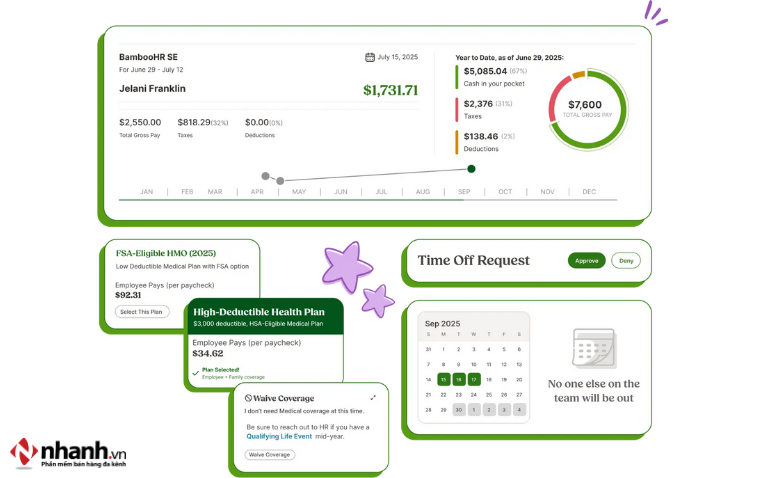
Task: Click the empty calendar illustration icon
Action: click(592, 350)
